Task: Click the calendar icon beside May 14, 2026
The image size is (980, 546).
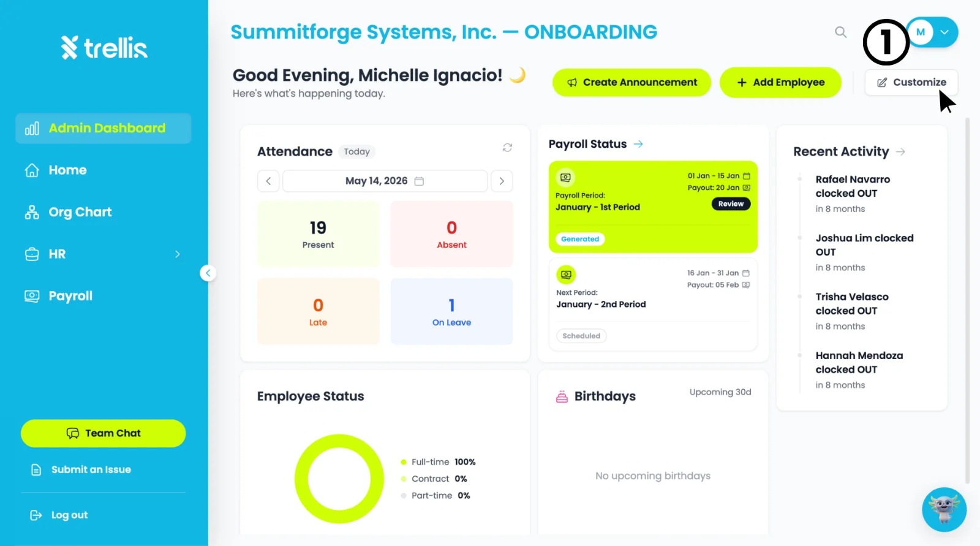Action: click(419, 181)
